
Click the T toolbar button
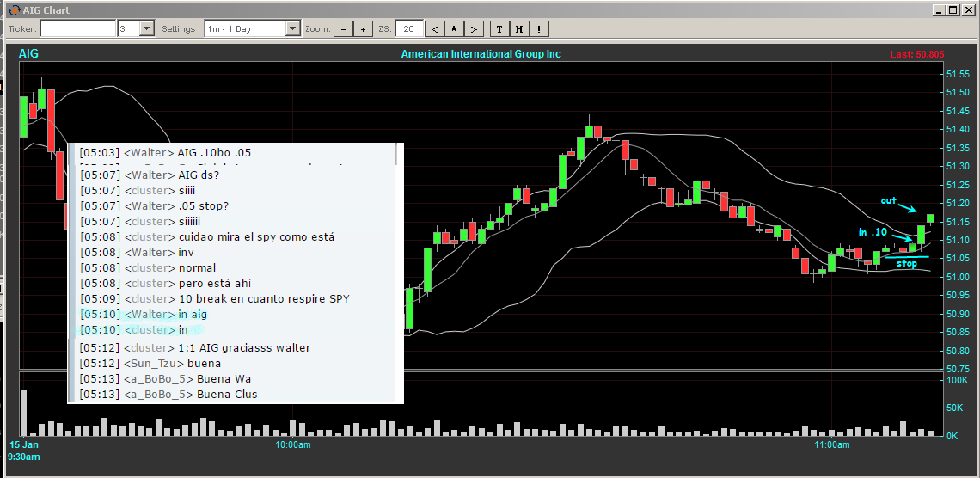(499, 28)
